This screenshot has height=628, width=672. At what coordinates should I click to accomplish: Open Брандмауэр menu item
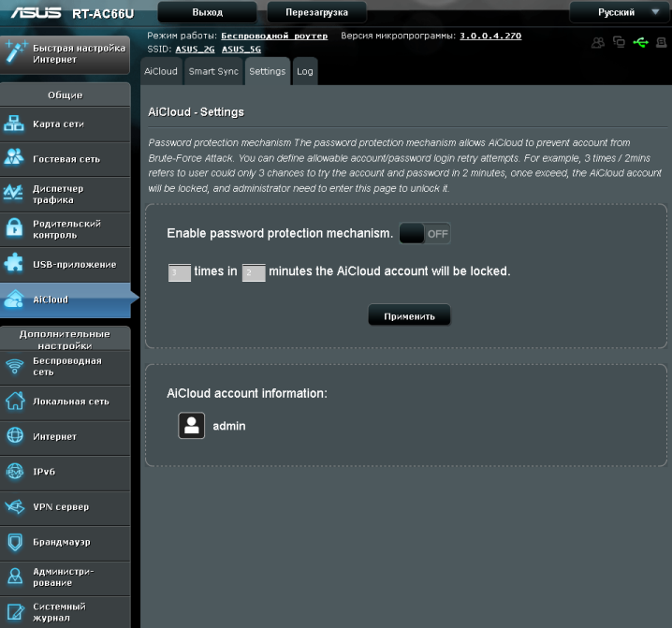66,542
